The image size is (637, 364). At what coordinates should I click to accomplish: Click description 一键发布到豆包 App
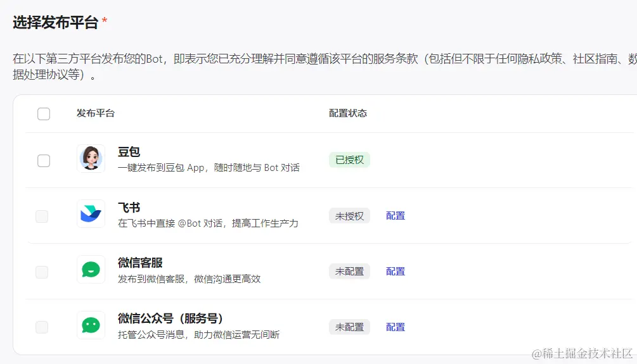[209, 168]
